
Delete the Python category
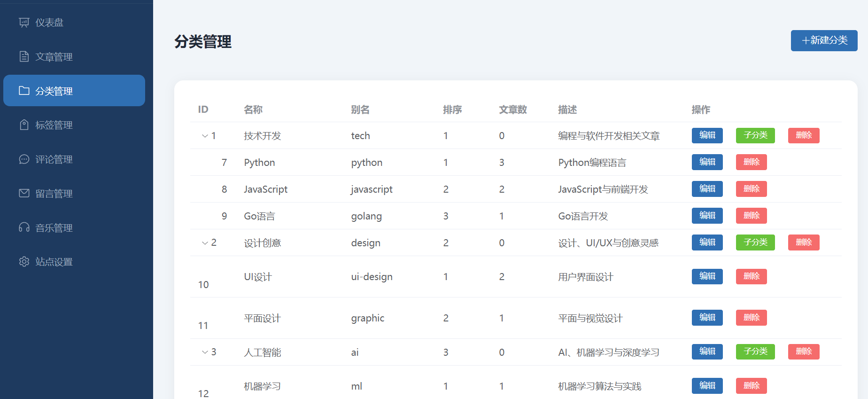[752, 162]
